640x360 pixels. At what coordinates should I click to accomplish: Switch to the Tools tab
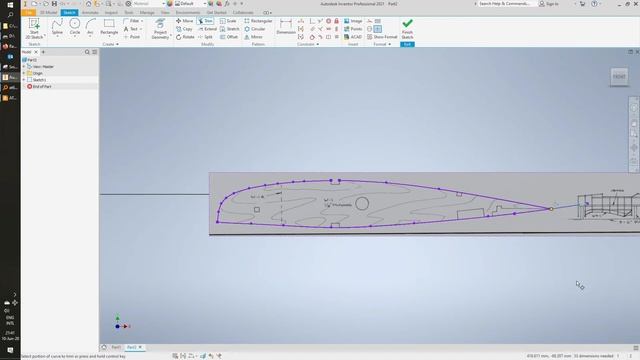click(x=129, y=13)
